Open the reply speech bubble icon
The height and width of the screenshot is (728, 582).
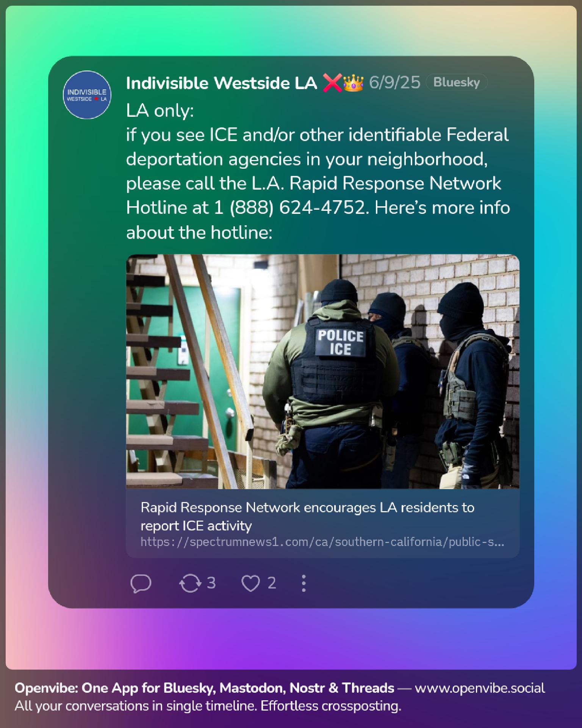pyautogui.click(x=141, y=583)
